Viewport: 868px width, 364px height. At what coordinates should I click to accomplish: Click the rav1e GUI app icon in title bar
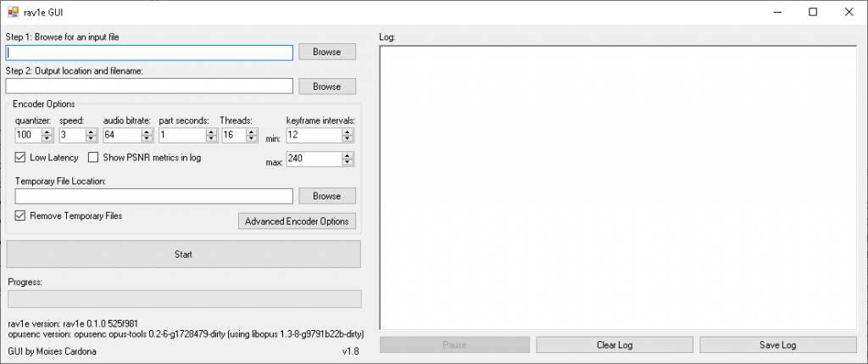click(x=13, y=12)
